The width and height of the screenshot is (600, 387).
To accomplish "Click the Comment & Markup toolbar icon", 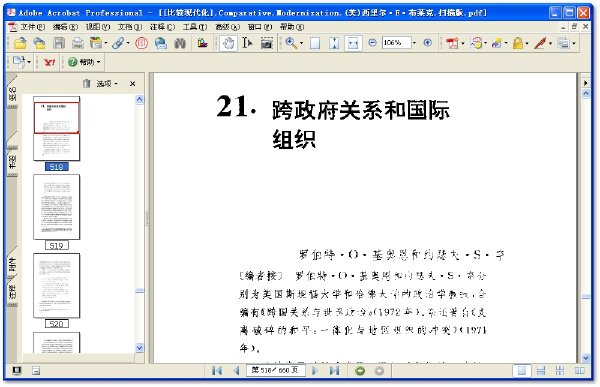I will pos(476,43).
